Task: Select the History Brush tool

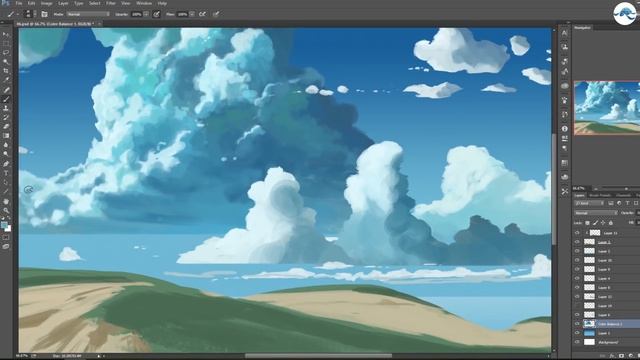Action: point(6,118)
